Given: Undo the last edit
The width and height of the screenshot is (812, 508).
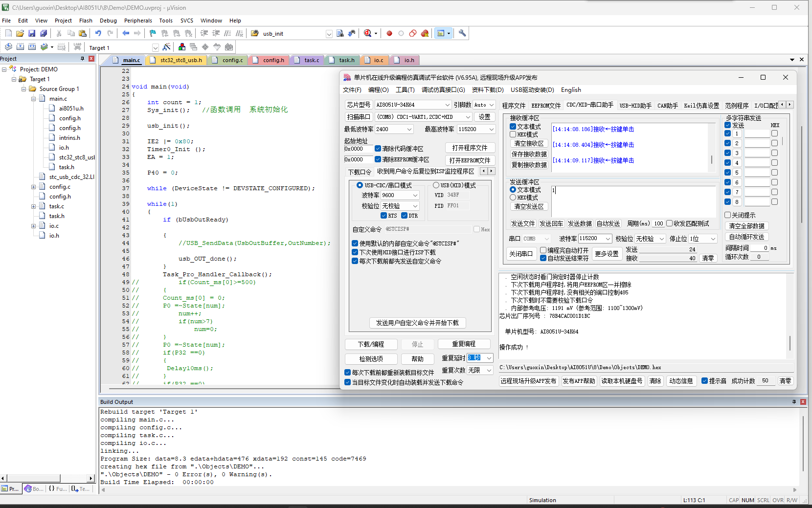Looking at the screenshot, I should (98, 33).
